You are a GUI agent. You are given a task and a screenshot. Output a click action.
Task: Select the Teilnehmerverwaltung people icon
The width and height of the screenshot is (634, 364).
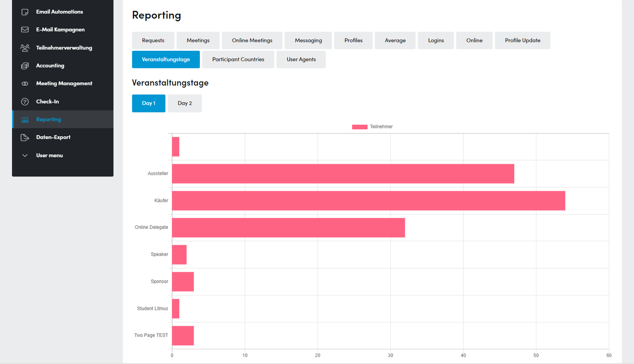point(25,48)
